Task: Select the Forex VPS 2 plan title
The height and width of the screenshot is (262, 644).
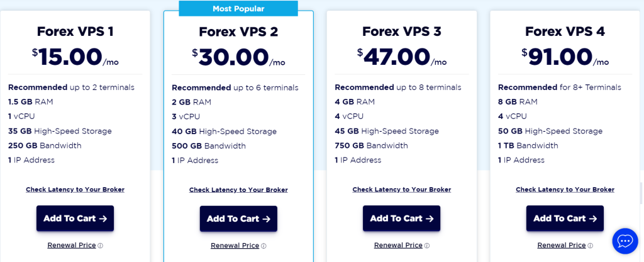Action: (238, 31)
